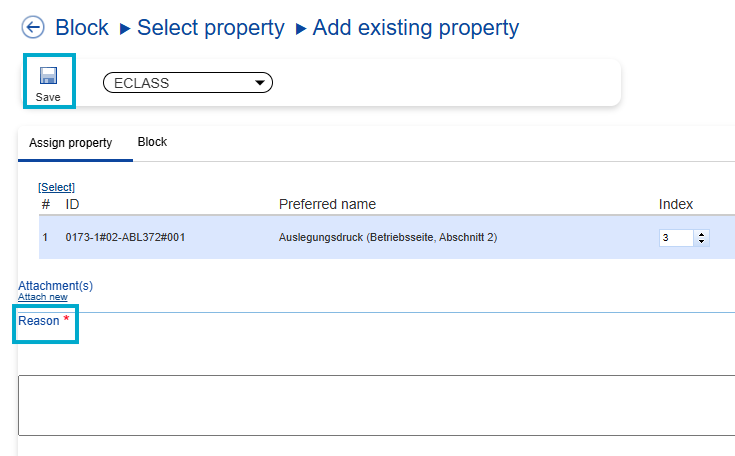This screenshot has height=456, width=735.
Task: Decrease the Index value with down arrow
Action: 701,242
